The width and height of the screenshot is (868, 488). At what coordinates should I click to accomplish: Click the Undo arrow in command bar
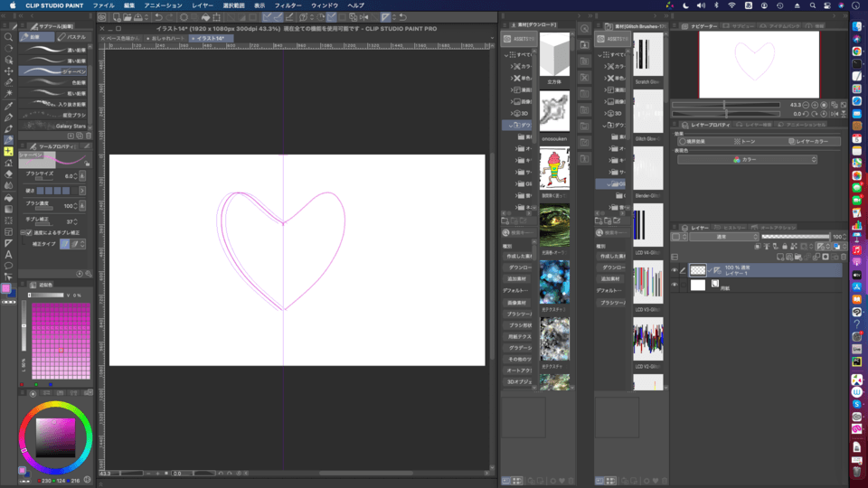click(x=159, y=16)
